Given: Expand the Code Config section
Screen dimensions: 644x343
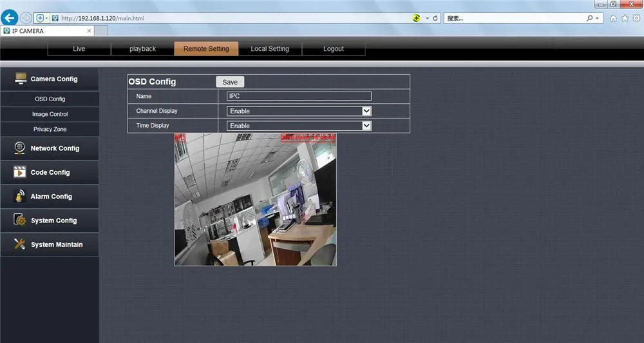Looking at the screenshot, I should coord(50,172).
